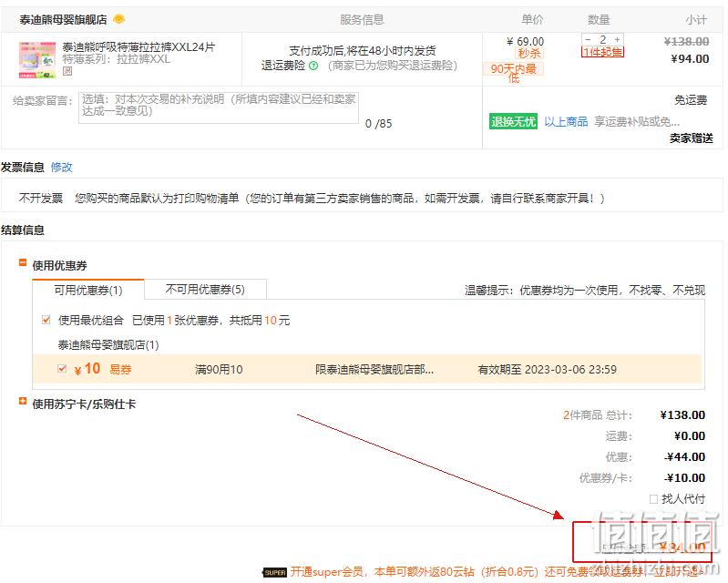Screen dimensions: 728x583
Task: Uncheck the ¥10 易券 coupon checkbox
Action: pos(62,369)
